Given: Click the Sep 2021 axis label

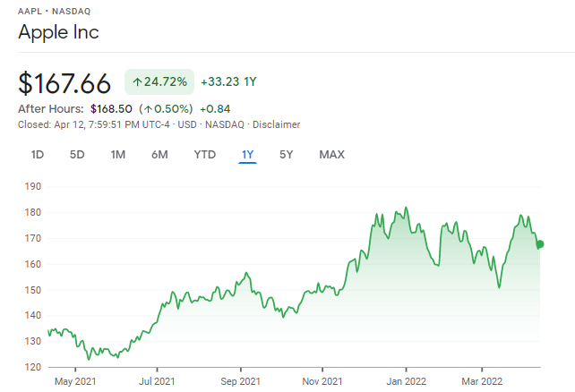Looking at the screenshot, I should [241, 382].
